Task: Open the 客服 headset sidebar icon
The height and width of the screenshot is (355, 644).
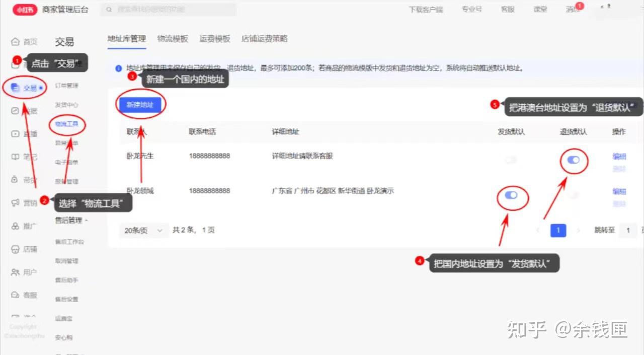Action: 15,295
